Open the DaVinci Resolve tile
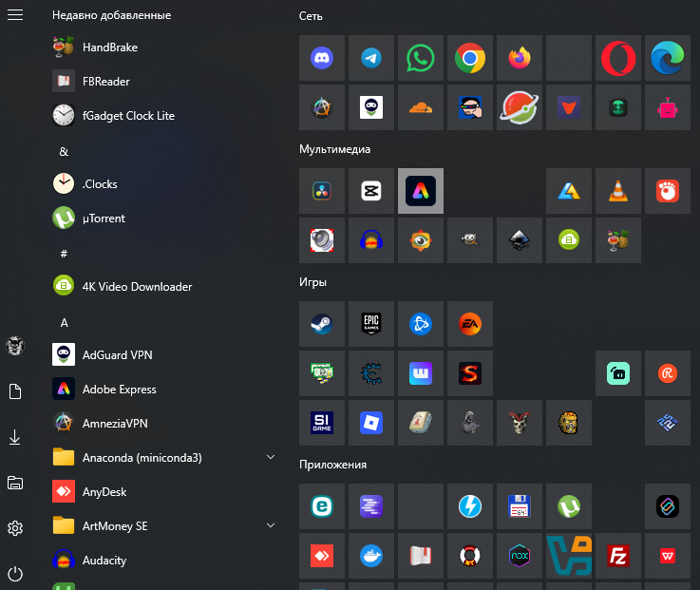Image resolution: width=700 pixels, height=590 pixels. pos(322,191)
